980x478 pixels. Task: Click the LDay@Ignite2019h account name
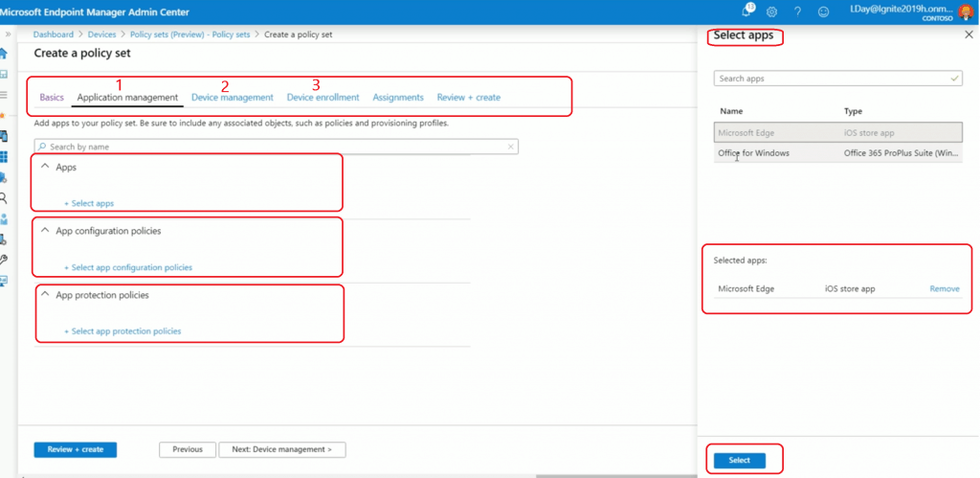click(902, 8)
